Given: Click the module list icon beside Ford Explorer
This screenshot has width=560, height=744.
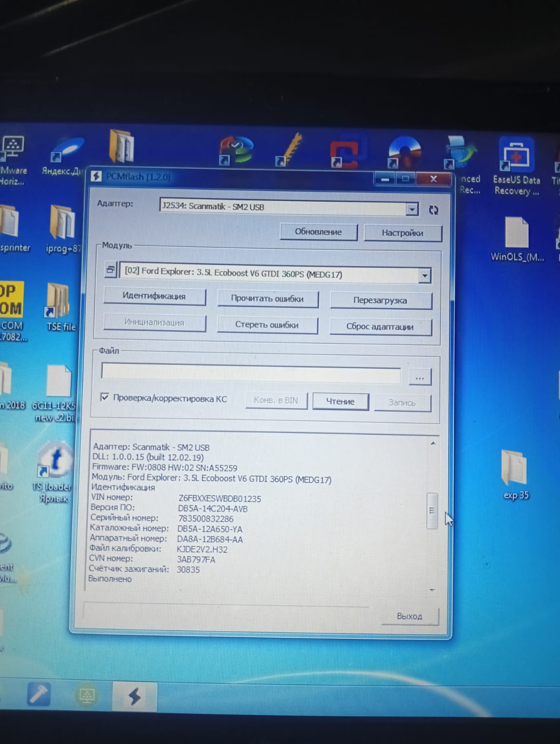Looking at the screenshot, I should (111, 269).
